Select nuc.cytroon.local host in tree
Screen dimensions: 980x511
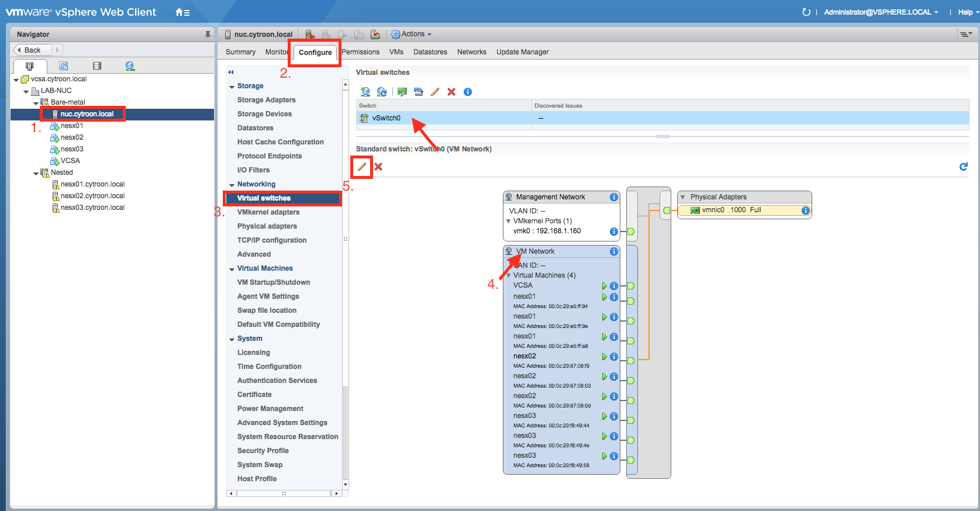point(87,114)
